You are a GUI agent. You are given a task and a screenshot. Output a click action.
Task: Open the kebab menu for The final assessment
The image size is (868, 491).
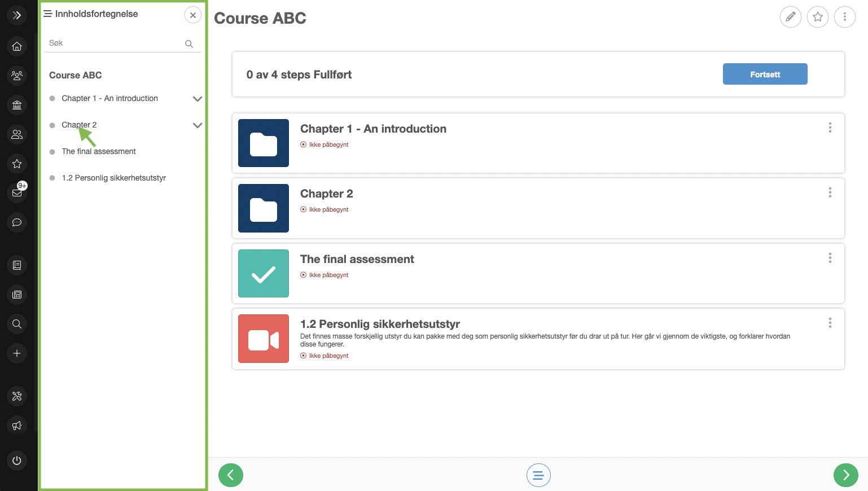click(x=830, y=258)
